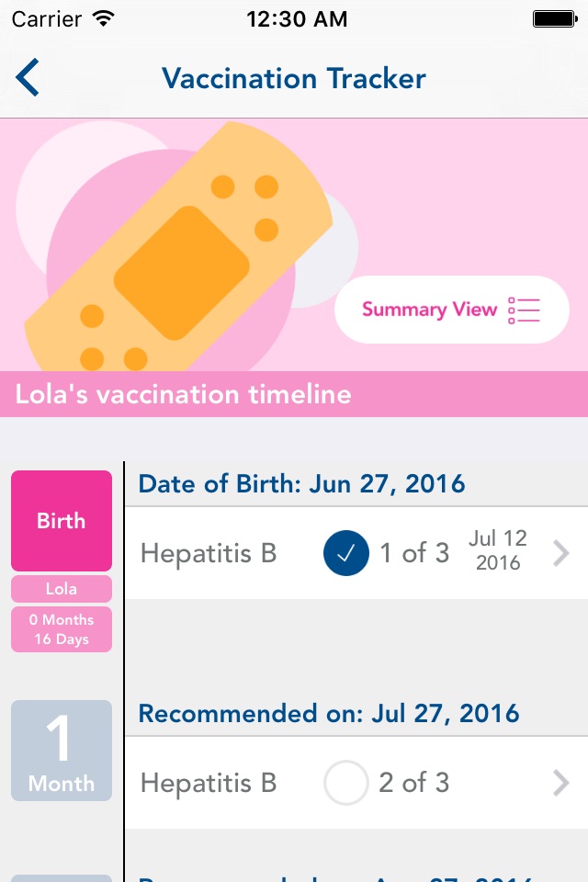Expand Hepatitis B 2 of 3 chevron
The height and width of the screenshot is (882, 588).
(x=561, y=783)
